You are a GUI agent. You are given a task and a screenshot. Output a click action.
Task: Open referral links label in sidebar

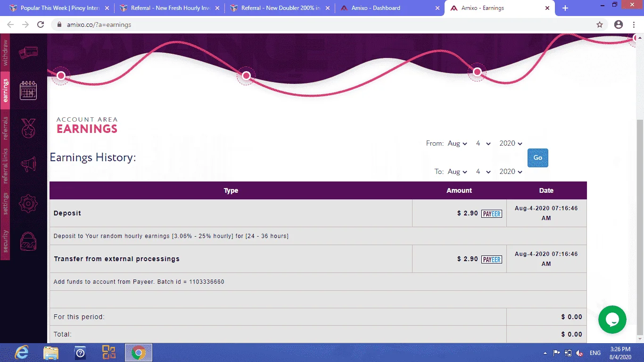click(x=5, y=165)
